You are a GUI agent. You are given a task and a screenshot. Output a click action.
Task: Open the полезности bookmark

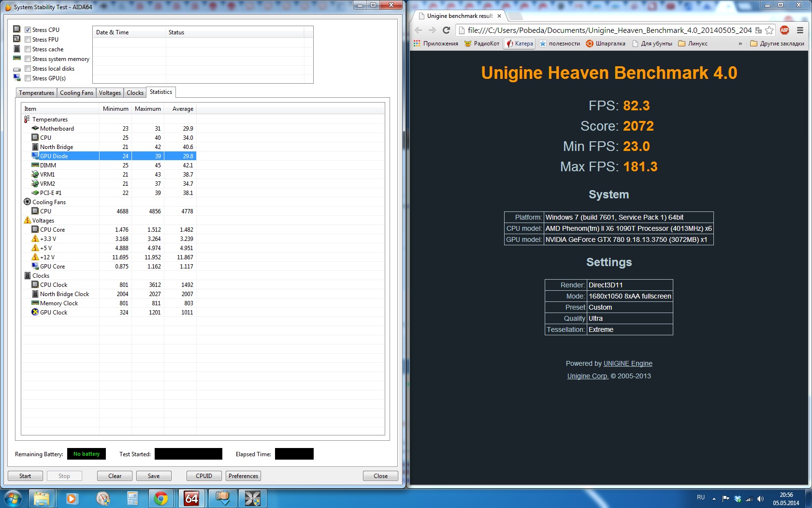(560, 44)
